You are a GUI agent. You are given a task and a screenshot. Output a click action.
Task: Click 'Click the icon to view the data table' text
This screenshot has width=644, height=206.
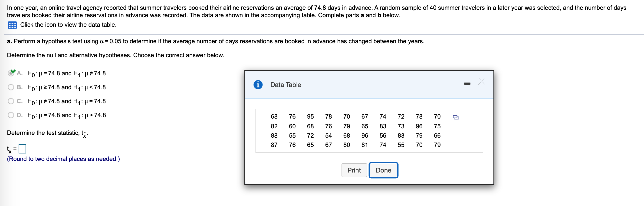(68, 25)
